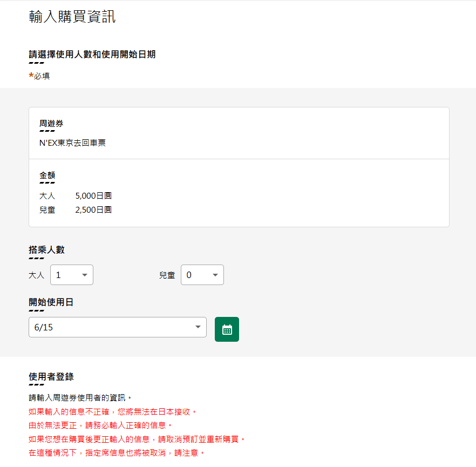The height and width of the screenshot is (467, 476).
Task: Click the red warning starting with 在這種情況下
Action: [x=117, y=452]
